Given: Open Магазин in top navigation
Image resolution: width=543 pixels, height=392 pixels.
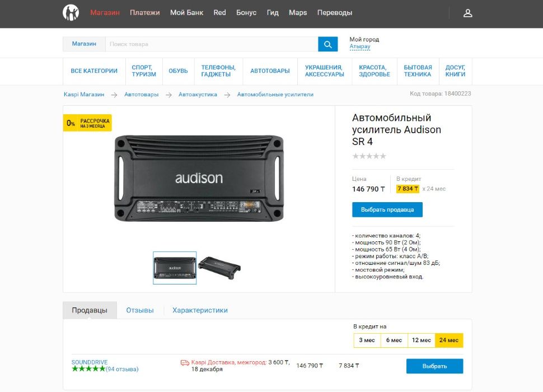Looking at the screenshot, I should [105, 13].
